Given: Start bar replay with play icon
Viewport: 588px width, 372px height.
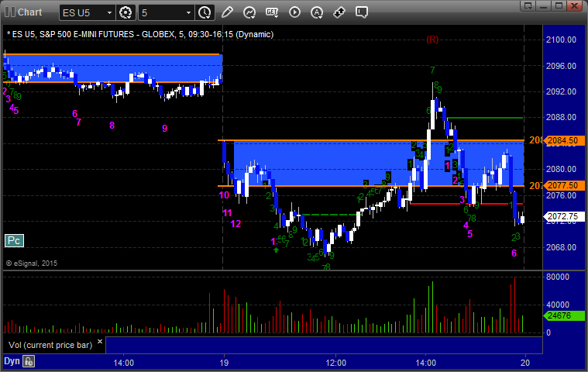Looking at the screenshot, I should (294, 12).
